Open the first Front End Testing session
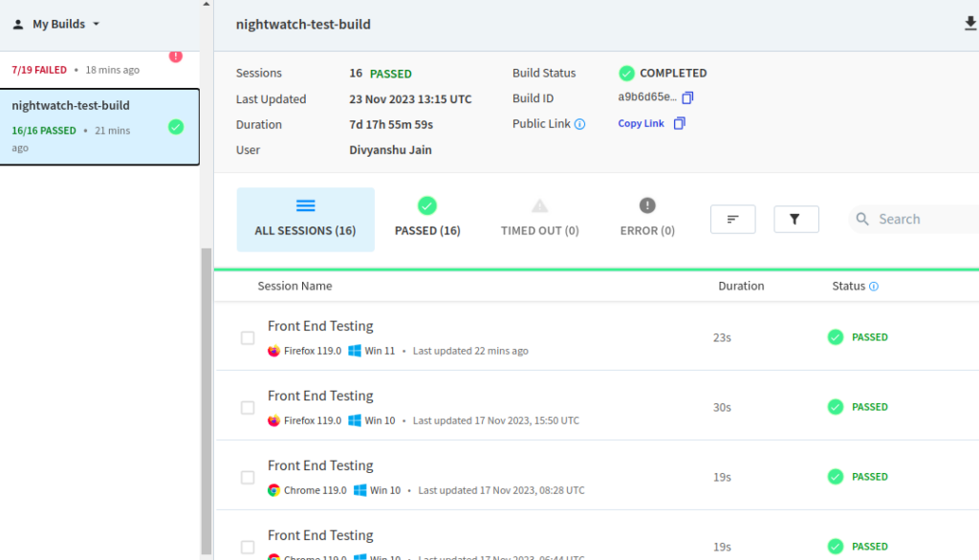The height and width of the screenshot is (560, 979). (x=320, y=326)
